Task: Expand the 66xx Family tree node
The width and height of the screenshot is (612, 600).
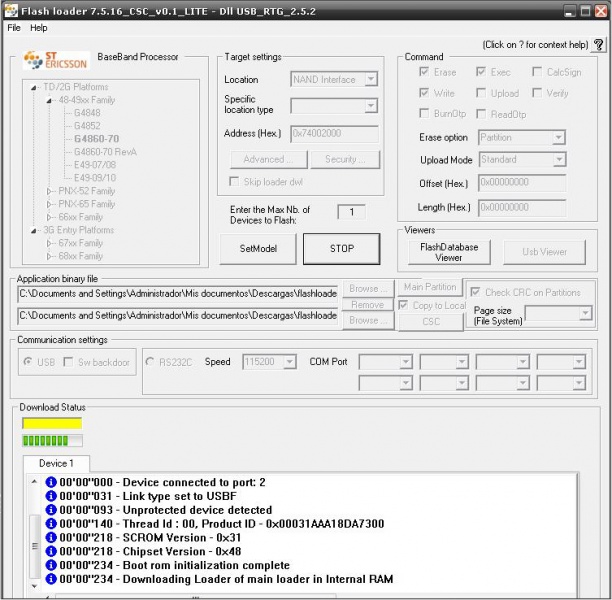Action: click(x=49, y=217)
